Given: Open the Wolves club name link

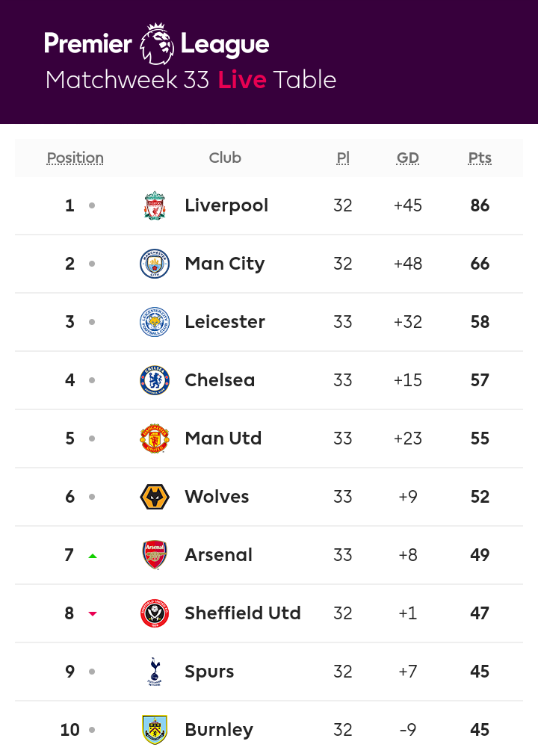Looking at the screenshot, I should [x=217, y=497].
